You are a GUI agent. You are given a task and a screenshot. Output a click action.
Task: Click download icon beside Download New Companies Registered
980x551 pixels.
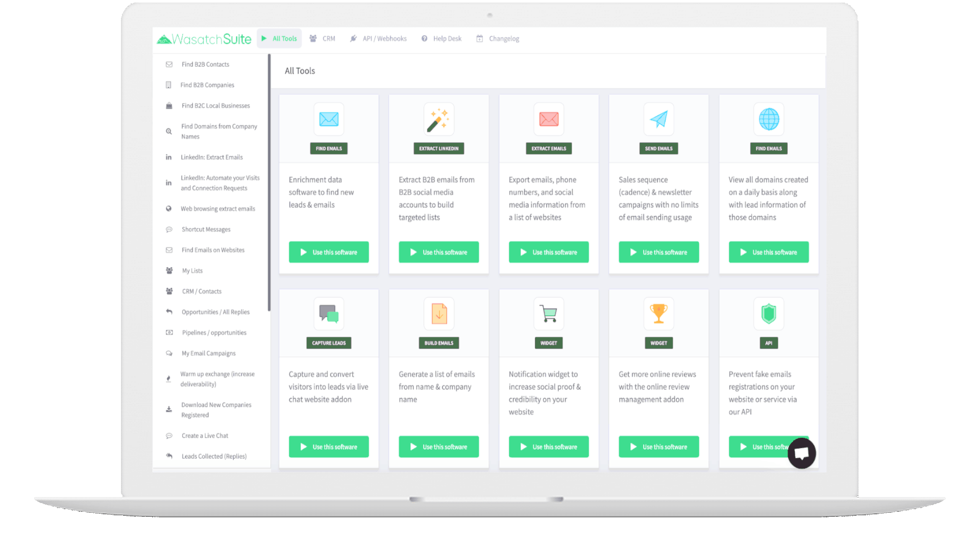pyautogui.click(x=169, y=410)
